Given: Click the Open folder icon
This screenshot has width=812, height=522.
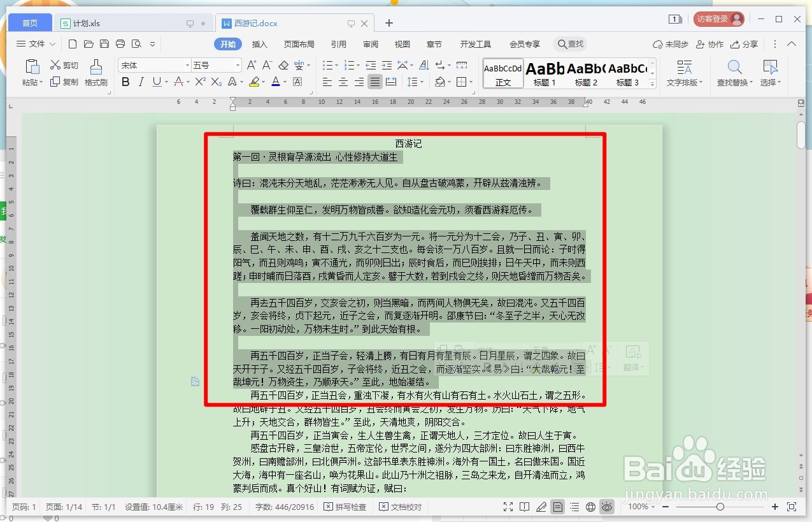Looking at the screenshot, I should tap(89, 44).
